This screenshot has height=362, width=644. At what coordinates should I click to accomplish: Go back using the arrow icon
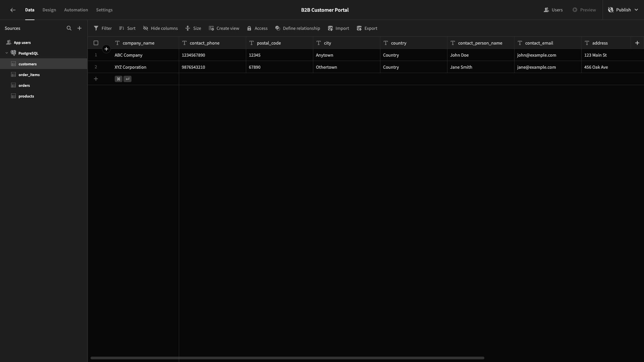13,10
